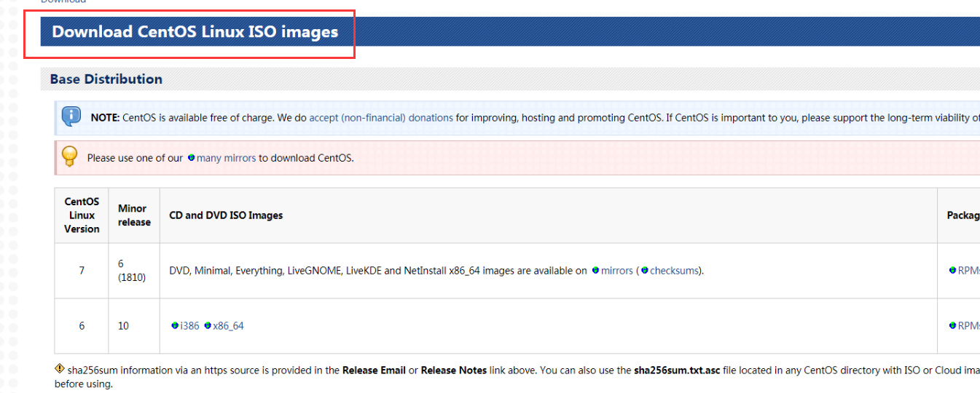The width and height of the screenshot is (980, 393).
Task: Open the accept (non-financial) donations link
Action: tap(381, 117)
